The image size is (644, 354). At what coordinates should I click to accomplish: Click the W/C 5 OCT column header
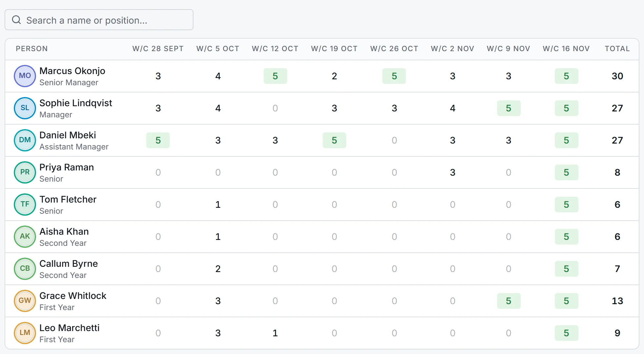point(218,49)
